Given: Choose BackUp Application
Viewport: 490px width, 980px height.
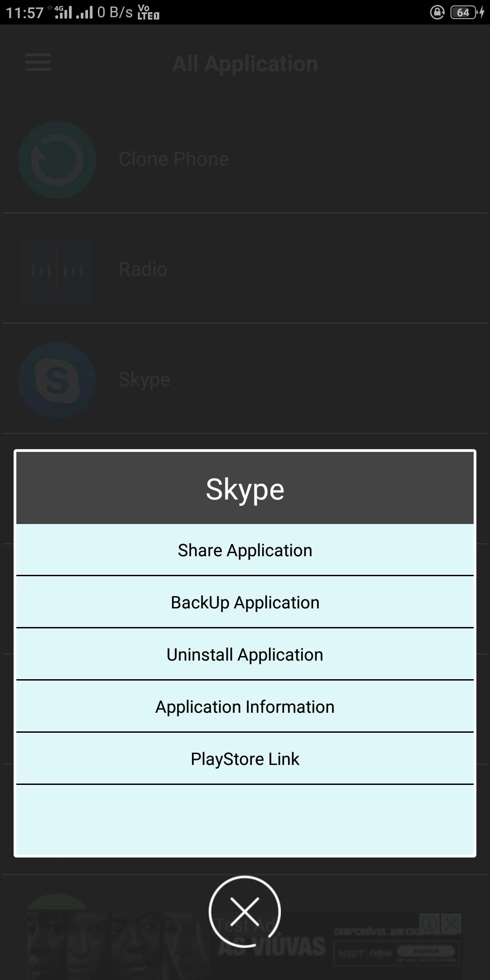Looking at the screenshot, I should point(245,603).
